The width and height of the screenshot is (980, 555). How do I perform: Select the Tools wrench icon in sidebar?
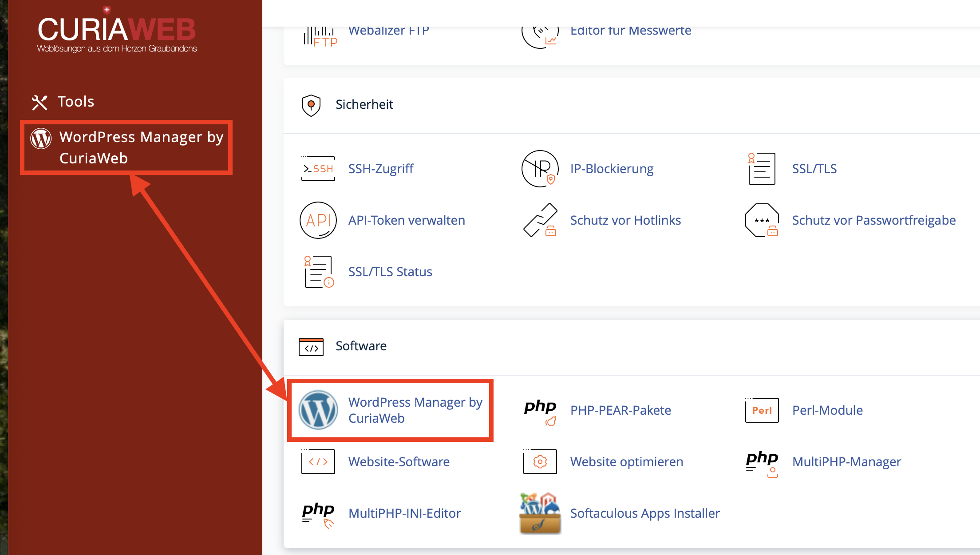tap(40, 102)
